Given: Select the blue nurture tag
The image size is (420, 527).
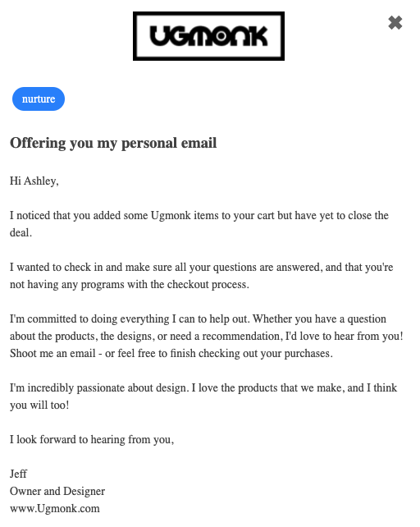Looking at the screenshot, I should pyautogui.click(x=39, y=99).
